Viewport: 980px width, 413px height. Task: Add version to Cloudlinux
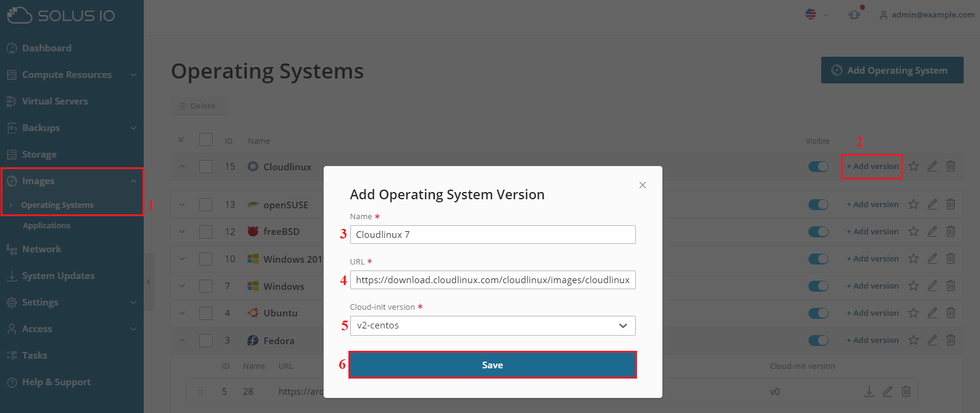click(x=873, y=167)
